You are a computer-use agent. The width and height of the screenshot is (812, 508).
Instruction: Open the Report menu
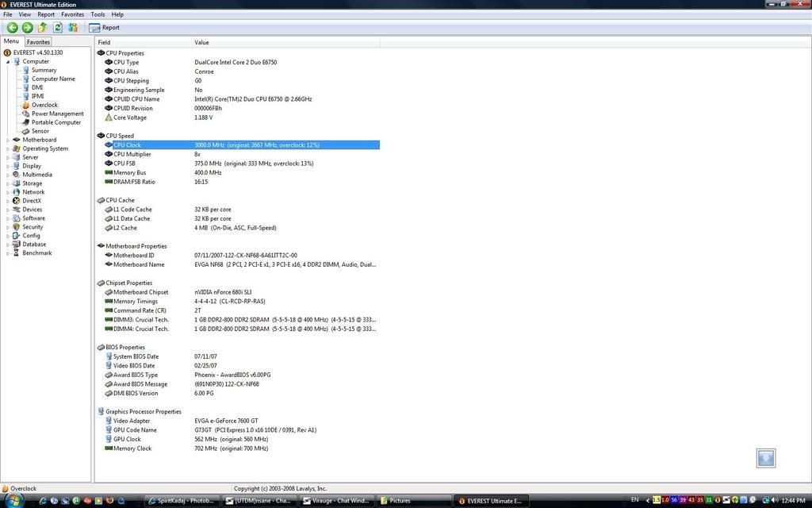pos(46,14)
